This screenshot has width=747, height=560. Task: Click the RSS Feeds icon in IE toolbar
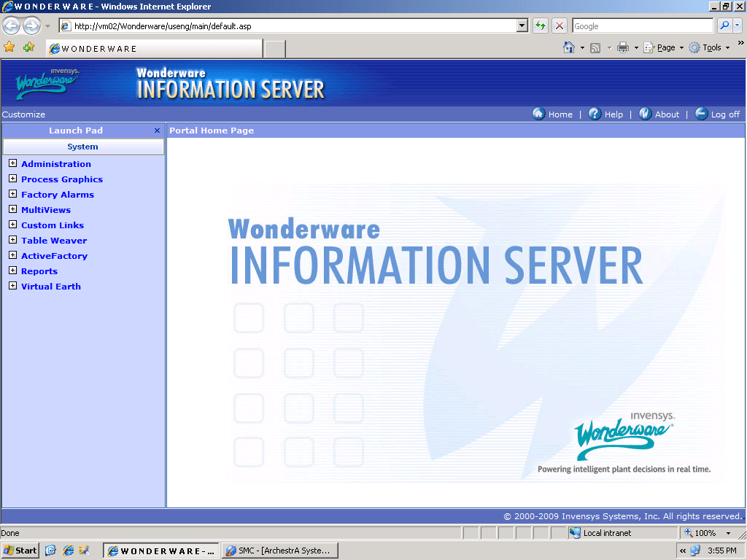[595, 47]
